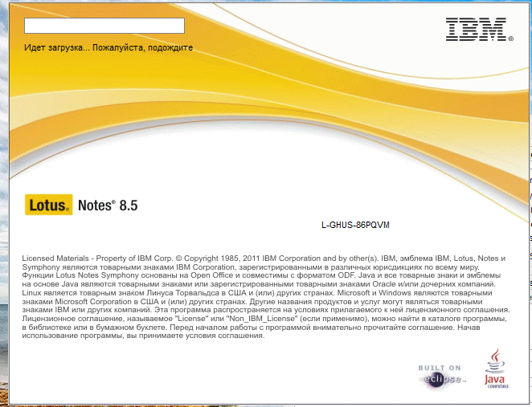Click the 'Notes 8.5' product title
The image size is (532, 407).
coord(108,206)
